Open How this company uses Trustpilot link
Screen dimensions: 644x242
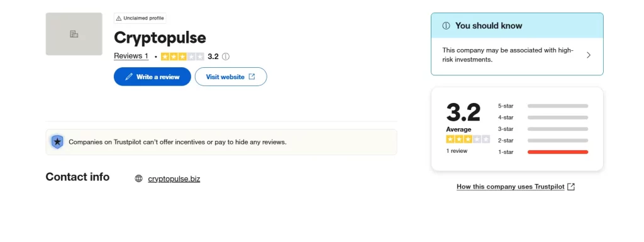click(x=511, y=187)
